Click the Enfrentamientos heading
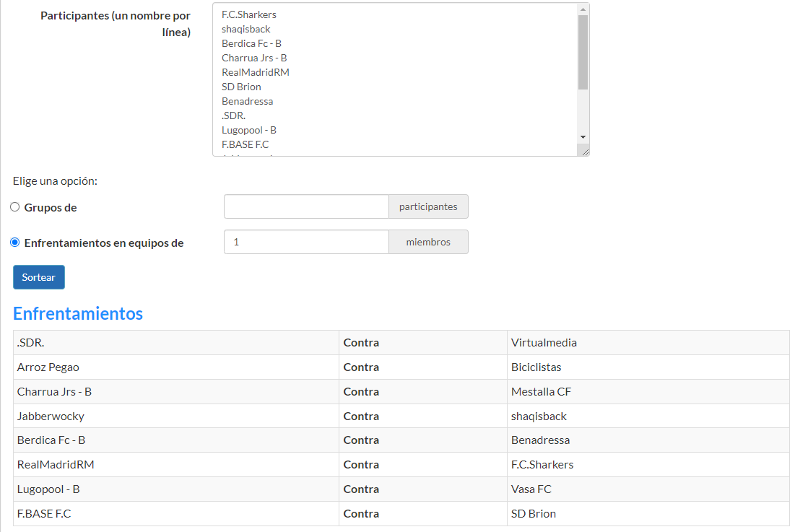 click(x=78, y=313)
